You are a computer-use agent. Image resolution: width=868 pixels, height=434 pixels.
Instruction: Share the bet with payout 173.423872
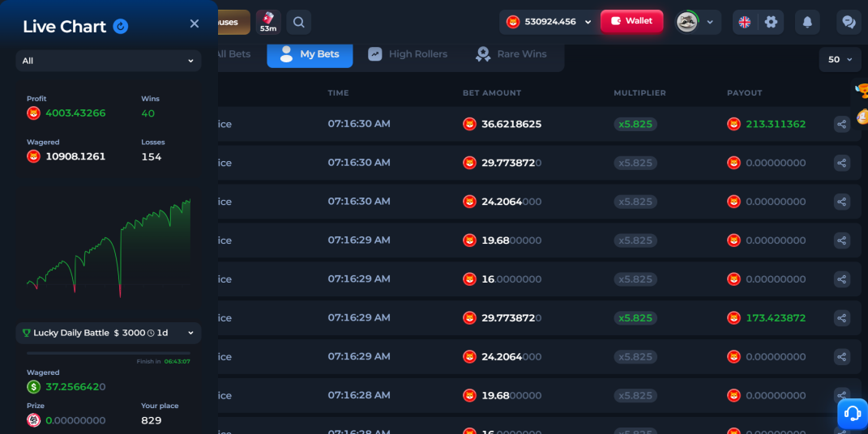point(842,318)
